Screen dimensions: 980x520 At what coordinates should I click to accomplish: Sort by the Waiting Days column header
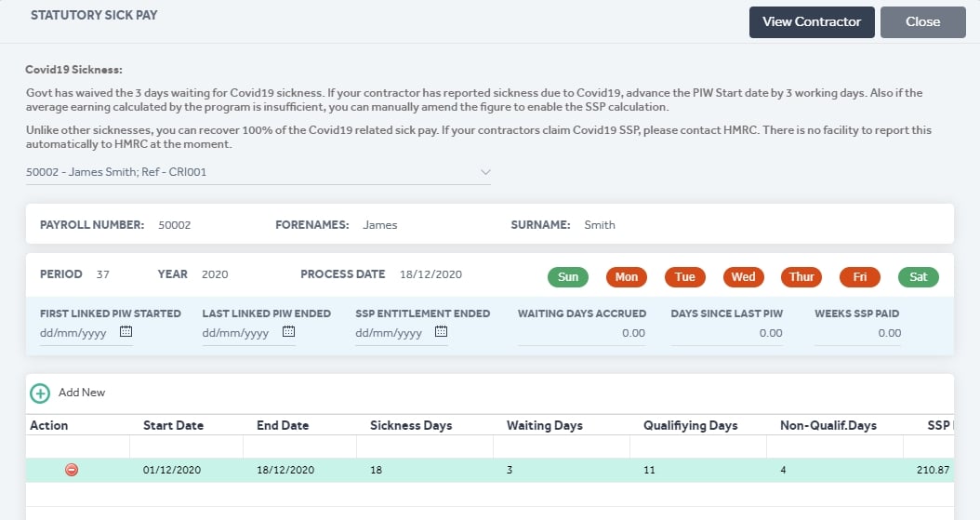pyautogui.click(x=544, y=426)
